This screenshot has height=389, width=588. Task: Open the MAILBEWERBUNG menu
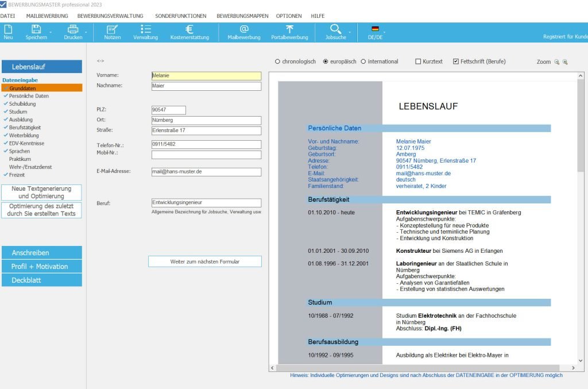(47, 16)
